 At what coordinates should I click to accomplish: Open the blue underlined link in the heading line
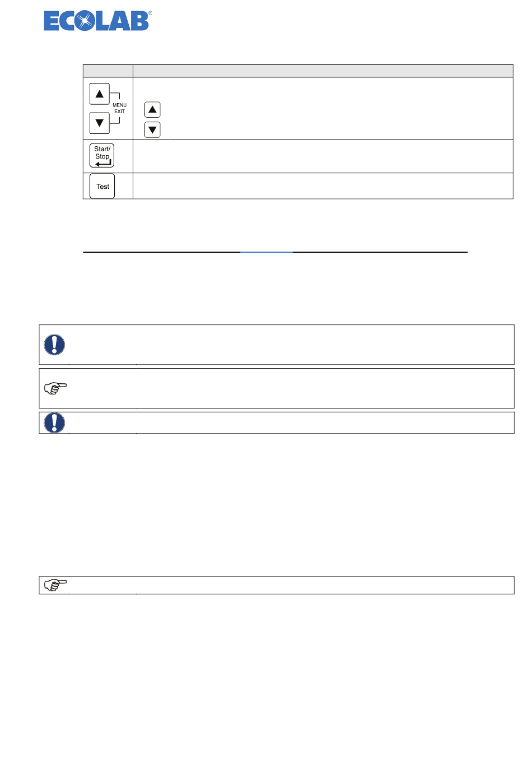(x=267, y=252)
